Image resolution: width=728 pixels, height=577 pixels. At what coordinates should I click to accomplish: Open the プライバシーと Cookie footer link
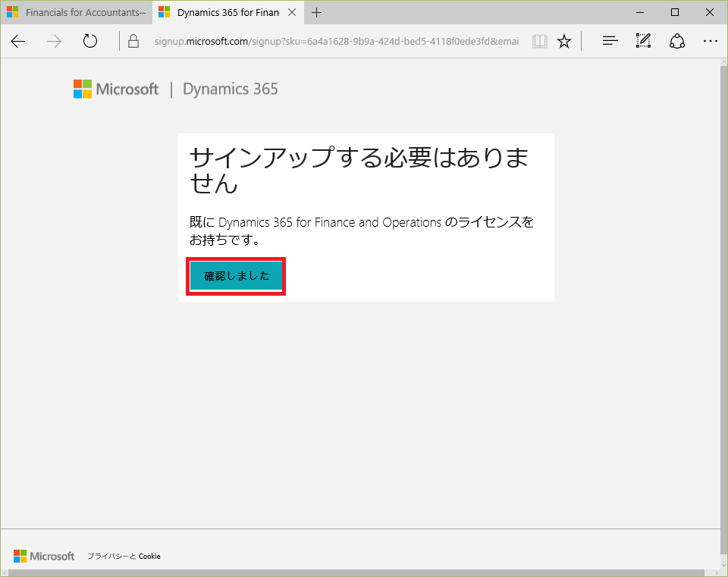[124, 556]
